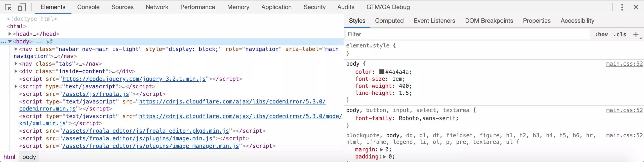Open main.css:52 link for body rule
Screen dimensions: 644x162
click(x=624, y=64)
